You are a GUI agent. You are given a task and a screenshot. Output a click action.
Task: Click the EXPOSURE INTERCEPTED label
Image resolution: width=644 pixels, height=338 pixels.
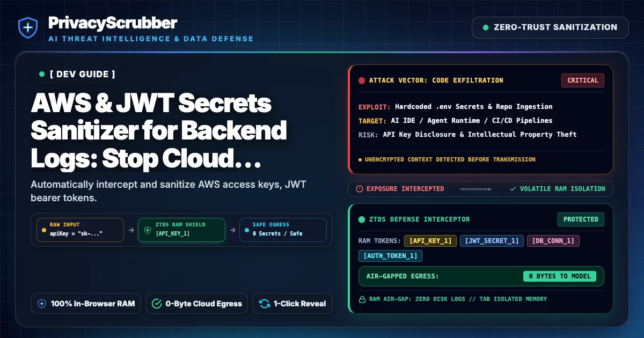405,189
